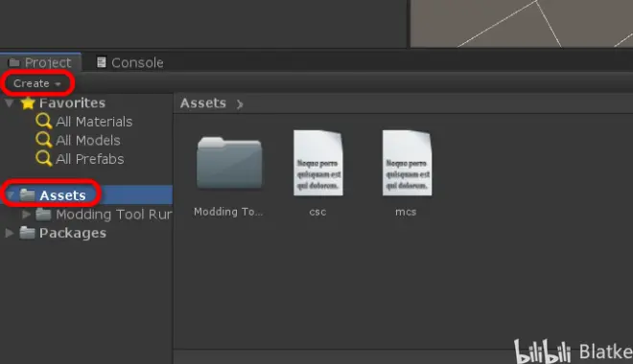
Task: Open the Create dropdown menu
Action: click(37, 83)
